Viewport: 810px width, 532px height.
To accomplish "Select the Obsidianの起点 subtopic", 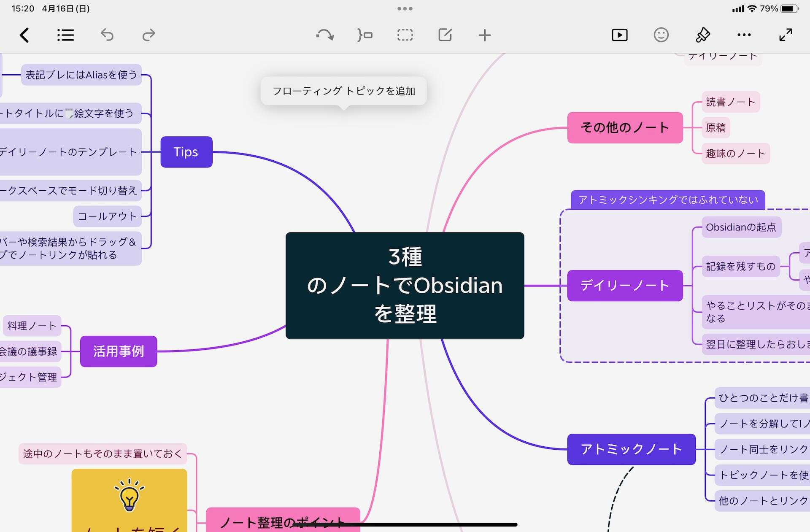I will click(741, 227).
